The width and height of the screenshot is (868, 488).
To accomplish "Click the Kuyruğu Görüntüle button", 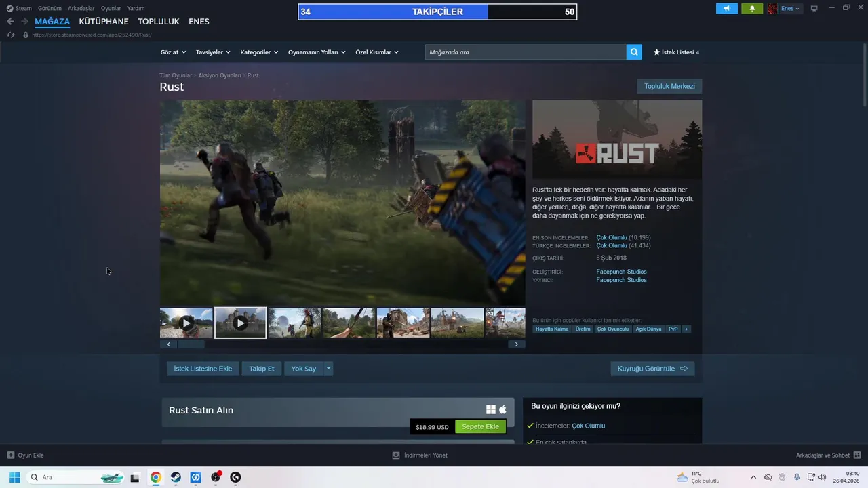I will pos(652,369).
